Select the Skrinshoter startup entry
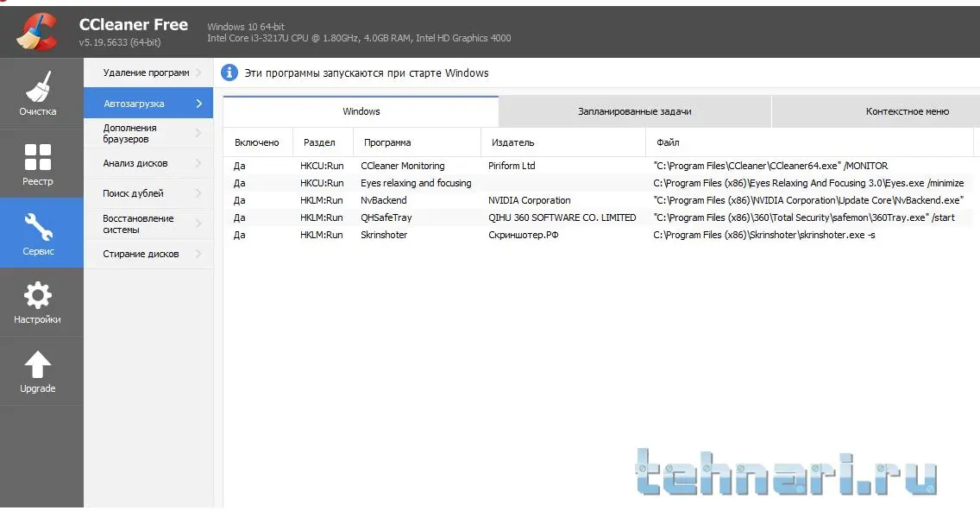980x523 pixels. pyautogui.click(x=384, y=236)
